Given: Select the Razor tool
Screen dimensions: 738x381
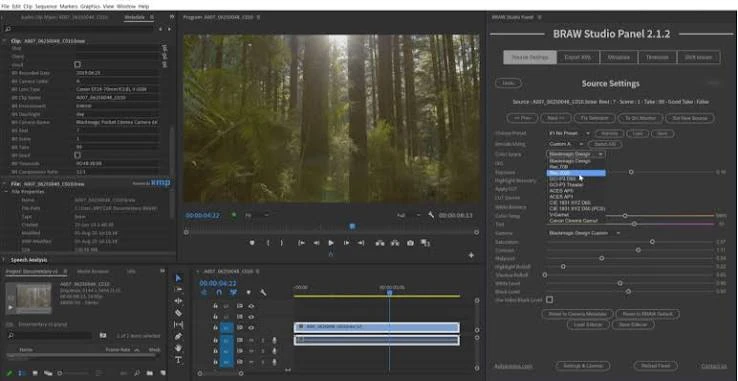Looking at the screenshot, I should pos(178,313).
